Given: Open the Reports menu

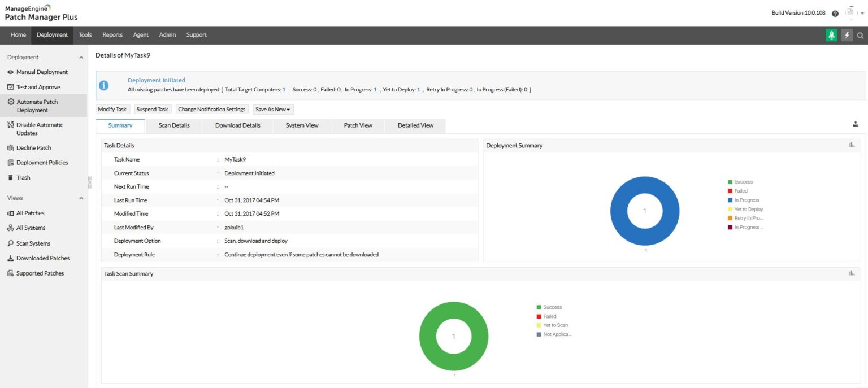Looking at the screenshot, I should tap(112, 34).
